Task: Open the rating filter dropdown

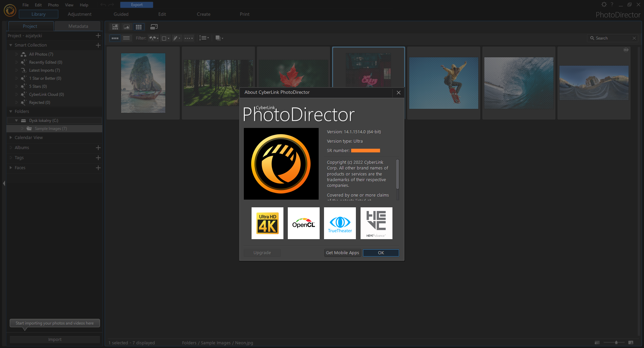Action: tap(189, 38)
